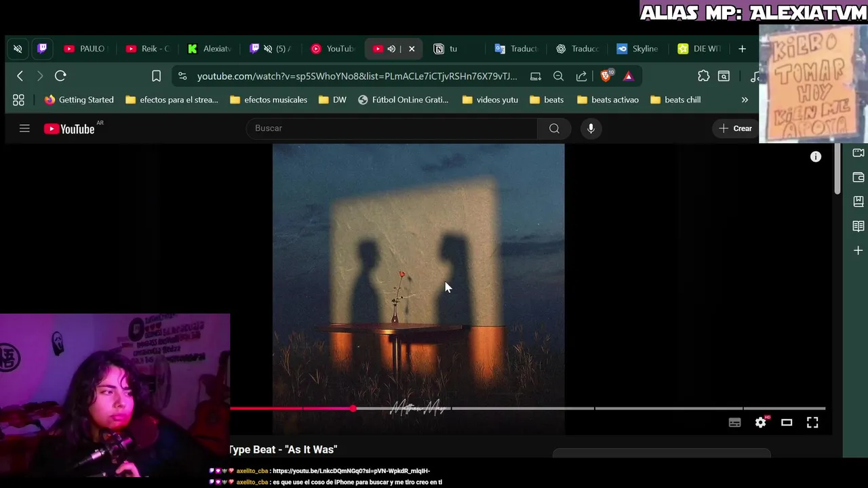868x488 pixels.
Task: Switch to the Notion 'tu' tab
Action: tap(456, 49)
